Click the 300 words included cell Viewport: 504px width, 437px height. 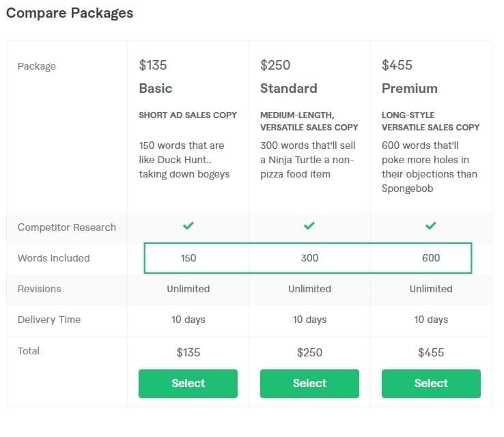309,258
